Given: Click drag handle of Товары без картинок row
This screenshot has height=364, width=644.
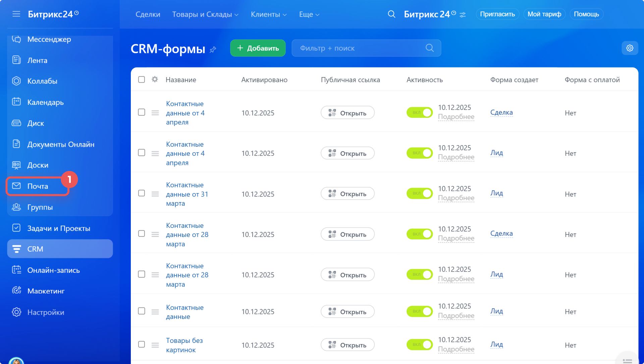Looking at the screenshot, I should 155,345.
